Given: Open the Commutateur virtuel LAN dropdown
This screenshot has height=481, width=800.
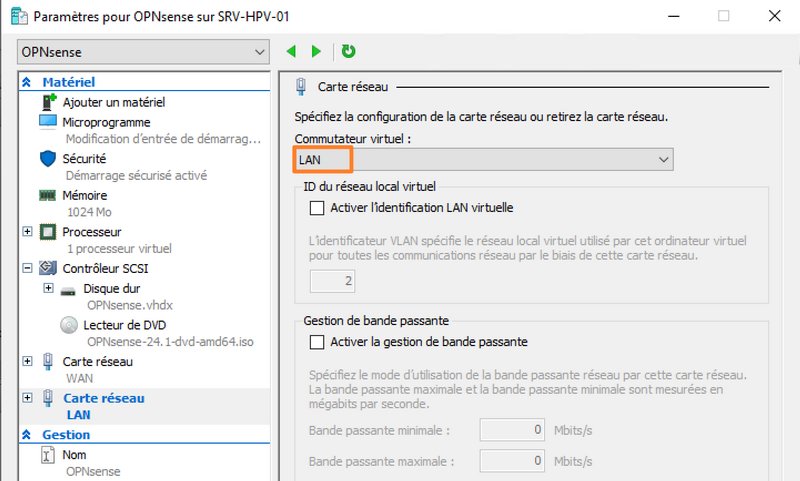Looking at the screenshot, I should pyautogui.click(x=484, y=160).
